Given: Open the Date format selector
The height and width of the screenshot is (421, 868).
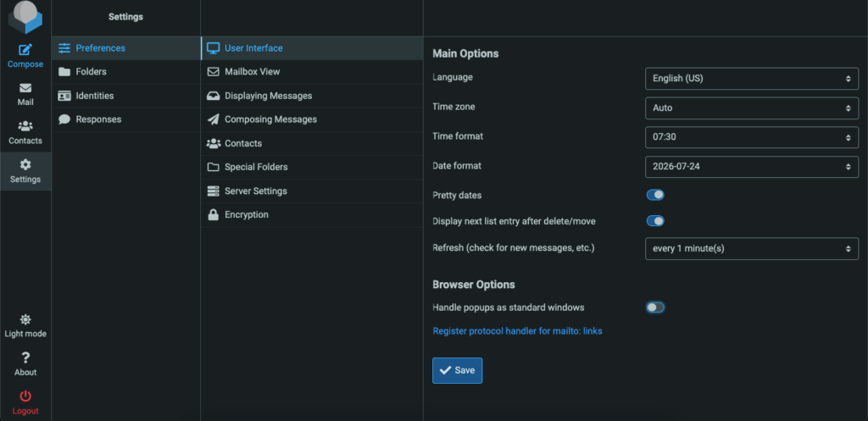Looking at the screenshot, I should point(752,167).
